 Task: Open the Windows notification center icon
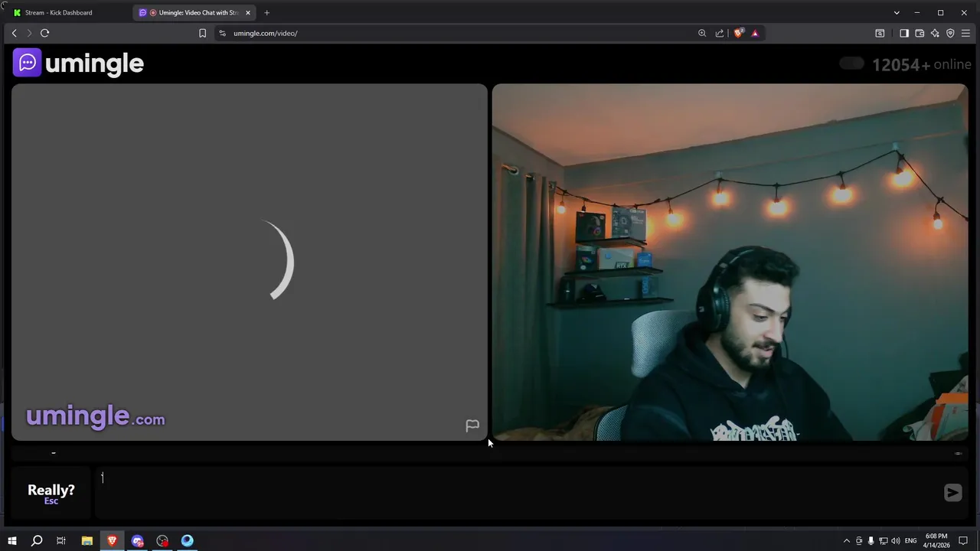pos(963,541)
